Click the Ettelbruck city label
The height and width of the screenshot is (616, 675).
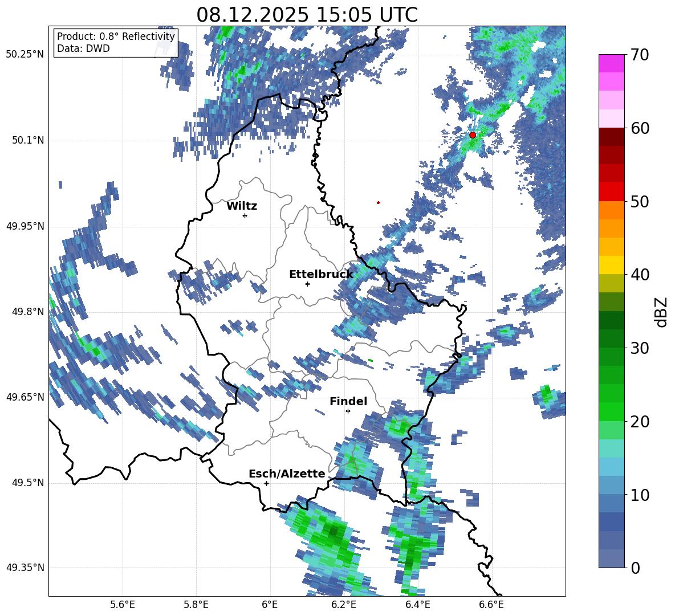coord(321,275)
